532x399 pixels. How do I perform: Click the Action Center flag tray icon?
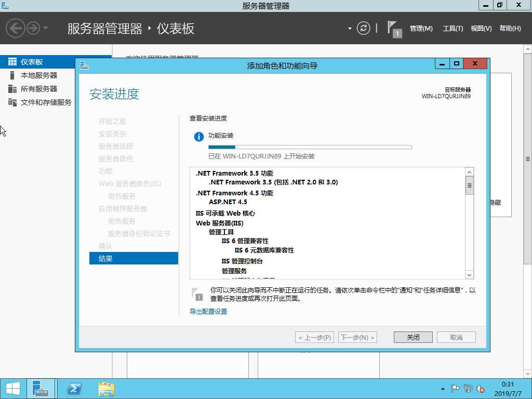pos(455,389)
